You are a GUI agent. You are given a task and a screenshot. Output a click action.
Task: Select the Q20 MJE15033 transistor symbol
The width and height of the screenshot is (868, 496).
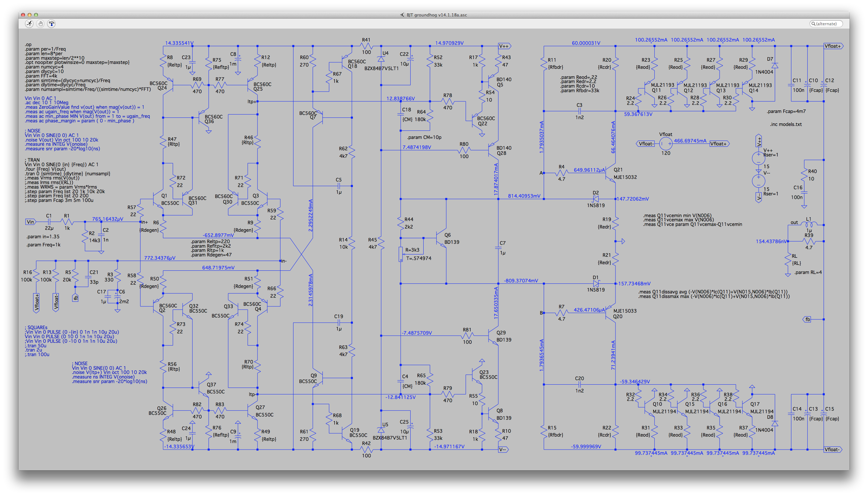coord(611,313)
